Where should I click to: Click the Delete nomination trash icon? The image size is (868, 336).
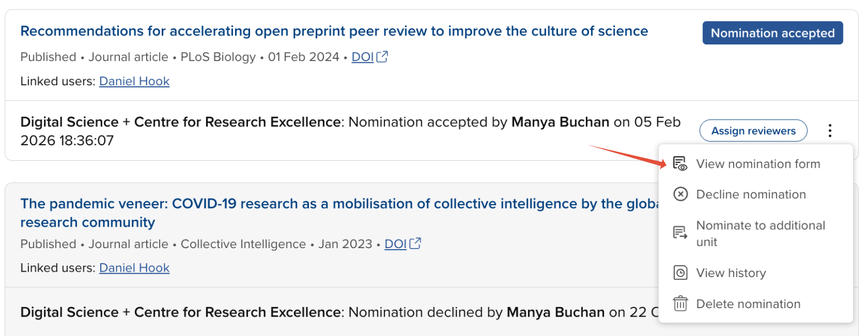coord(680,304)
